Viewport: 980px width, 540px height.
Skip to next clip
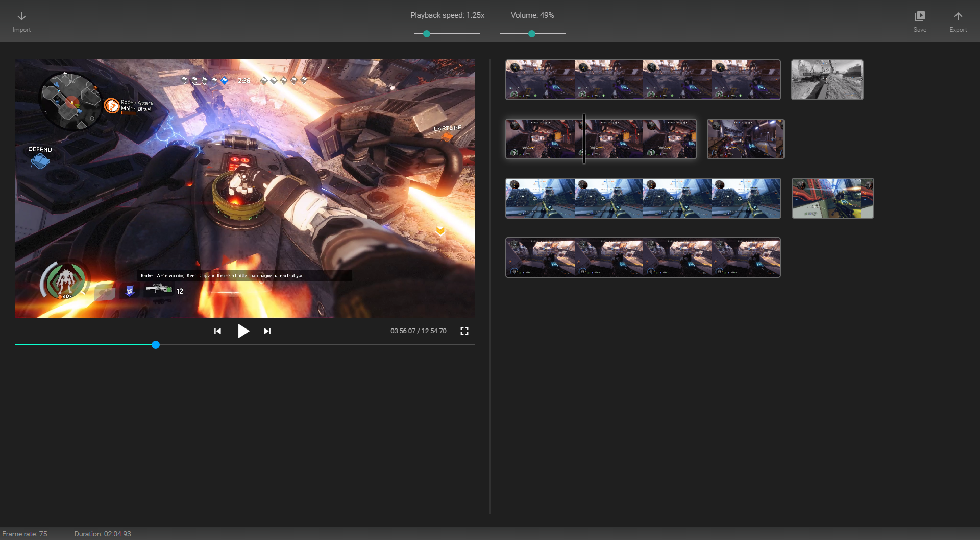pos(267,331)
